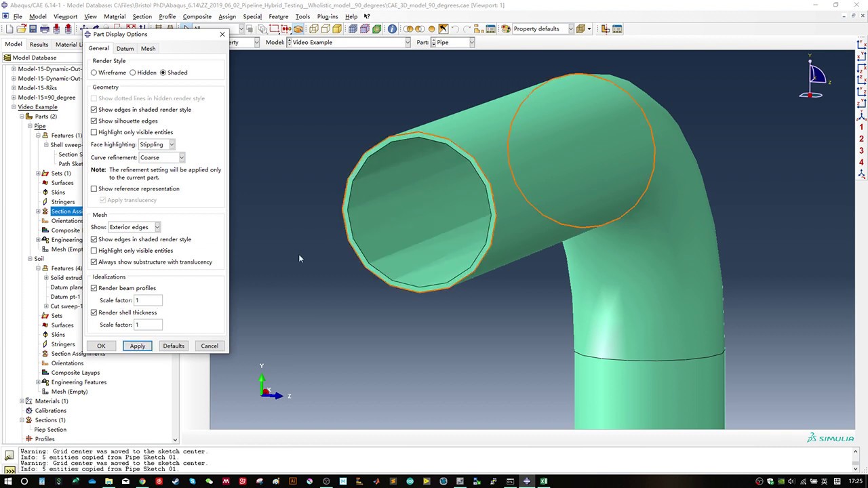Close the Part Display Options dialog
Image resolution: width=868 pixels, height=488 pixels.
tap(222, 34)
